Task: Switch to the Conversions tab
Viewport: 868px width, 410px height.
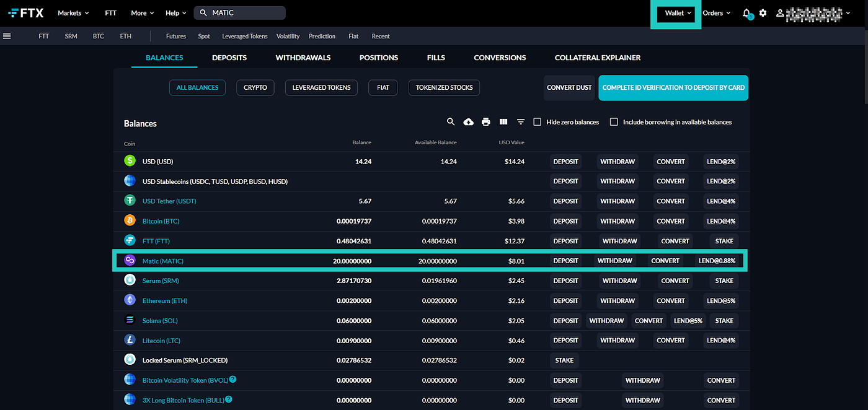Action: click(x=500, y=58)
